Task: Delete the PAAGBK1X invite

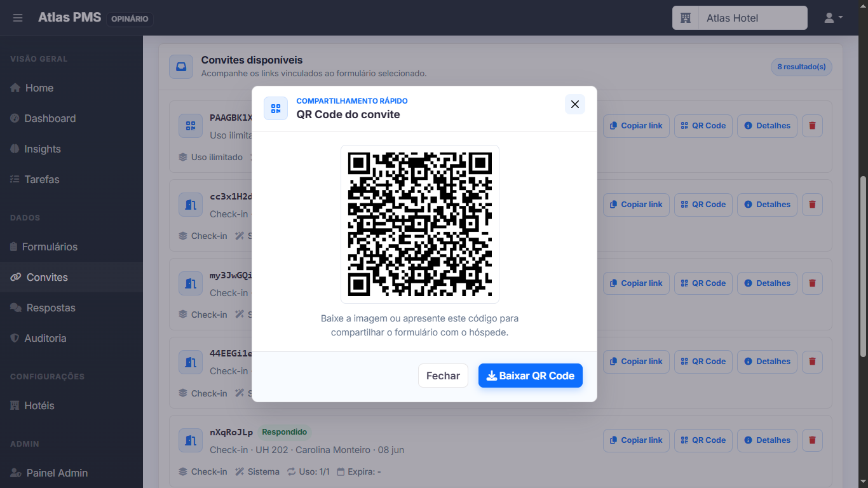Action: click(812, 126)
